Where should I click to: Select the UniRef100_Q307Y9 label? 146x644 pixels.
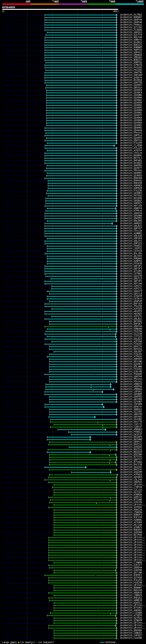tap(131, 35)
